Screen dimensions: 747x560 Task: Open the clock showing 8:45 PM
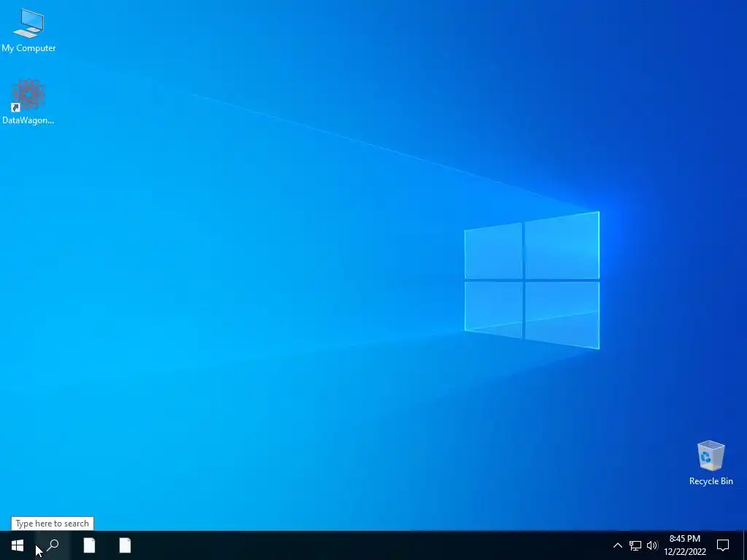pyautogui.click(x=685, y=545)
